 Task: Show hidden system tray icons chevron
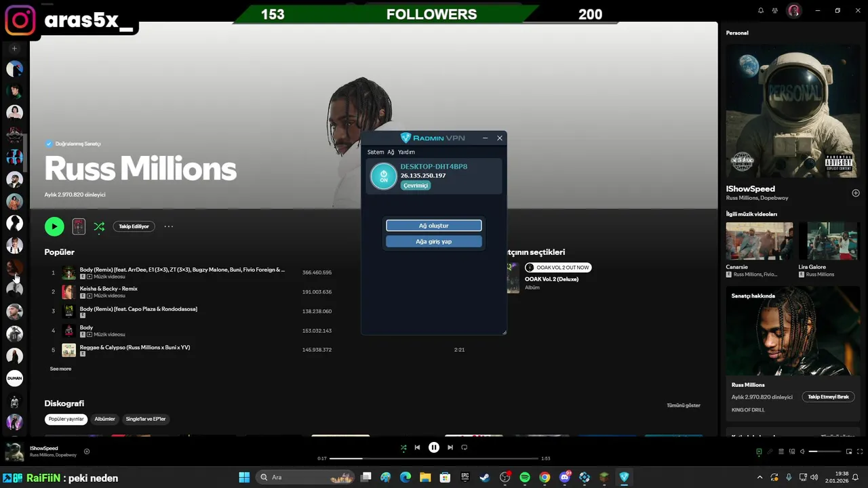(759, 477)
